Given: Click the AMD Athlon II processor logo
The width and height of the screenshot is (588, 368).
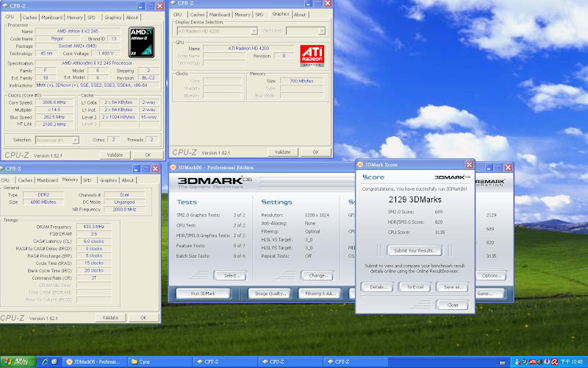Looking at the screenshot, I should point(141,42).
